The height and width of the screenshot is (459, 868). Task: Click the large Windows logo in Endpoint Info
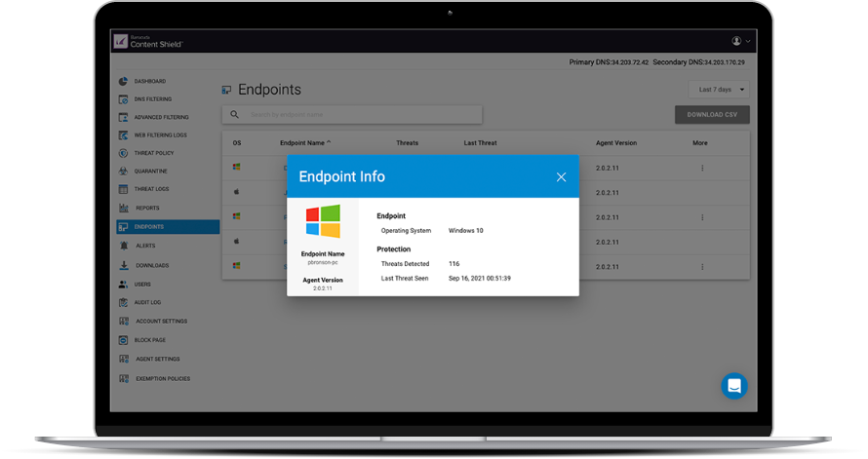tap(323, 221)
